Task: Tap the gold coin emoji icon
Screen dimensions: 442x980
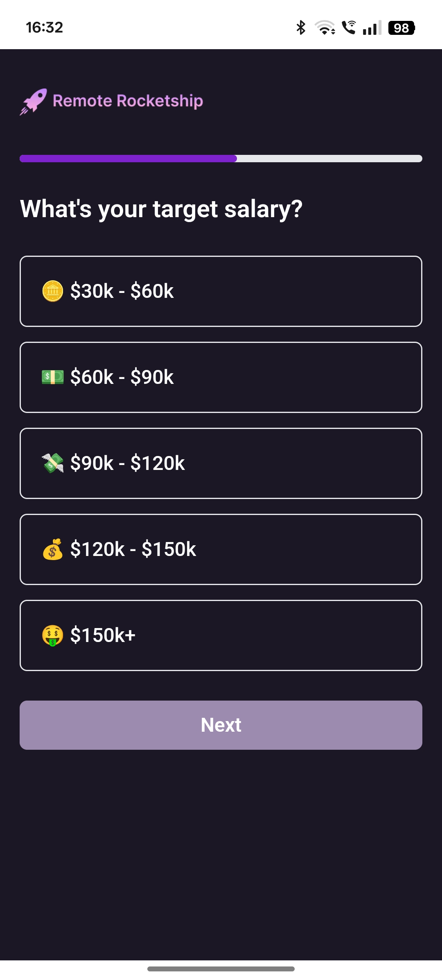Action: tap(53, 291)
